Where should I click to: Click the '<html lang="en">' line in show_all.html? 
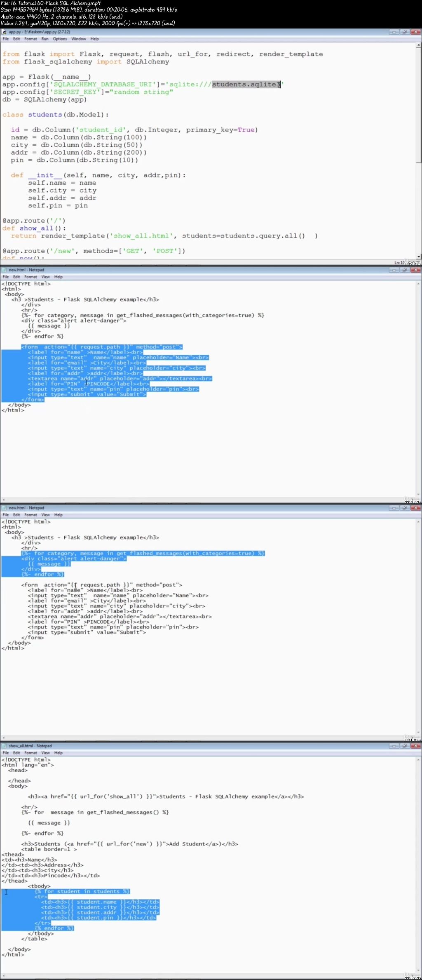coord(28,765)
